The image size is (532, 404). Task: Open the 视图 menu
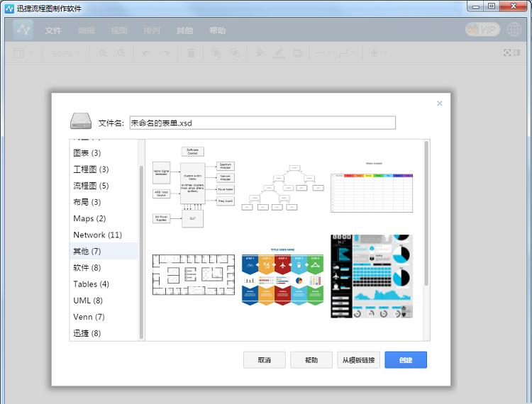[x=119, y=30]
